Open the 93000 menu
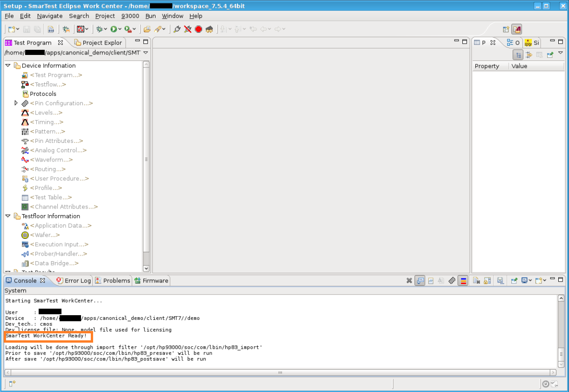Screen dimensions: 569x392 click(130, 16)
